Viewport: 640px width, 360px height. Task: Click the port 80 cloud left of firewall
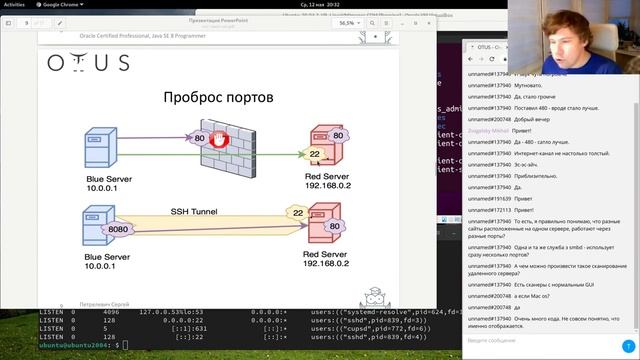pos(199,138)
